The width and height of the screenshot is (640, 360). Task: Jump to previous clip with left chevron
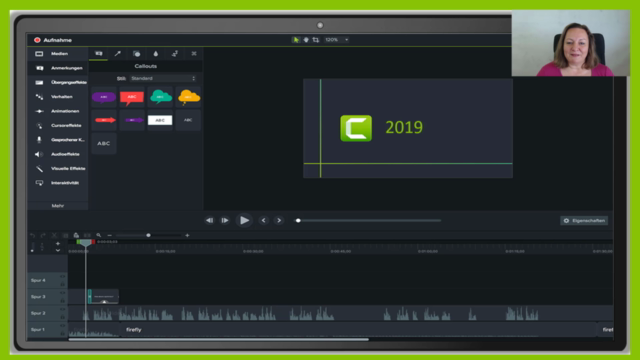pyautogui.click(x=264, y=220)
